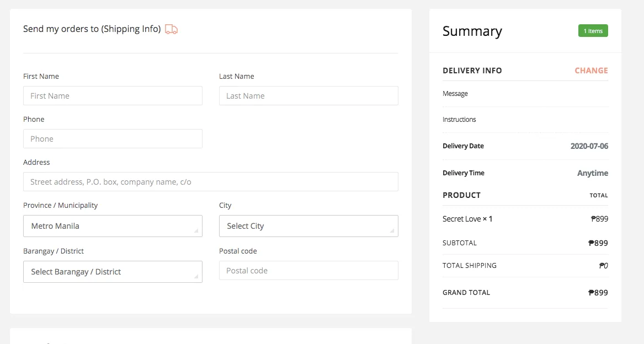The width and height of the screenshot is (644, 344).
Task: Click the GRAND TOTAL amount ₱899
Action: click(598, 293)
